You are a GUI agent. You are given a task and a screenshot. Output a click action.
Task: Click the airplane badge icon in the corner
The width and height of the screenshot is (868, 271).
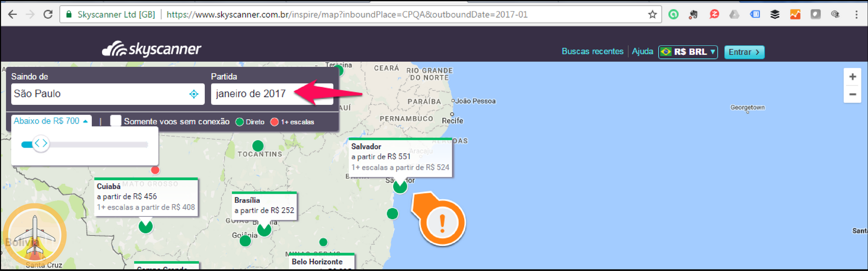[x=35, y=235]
